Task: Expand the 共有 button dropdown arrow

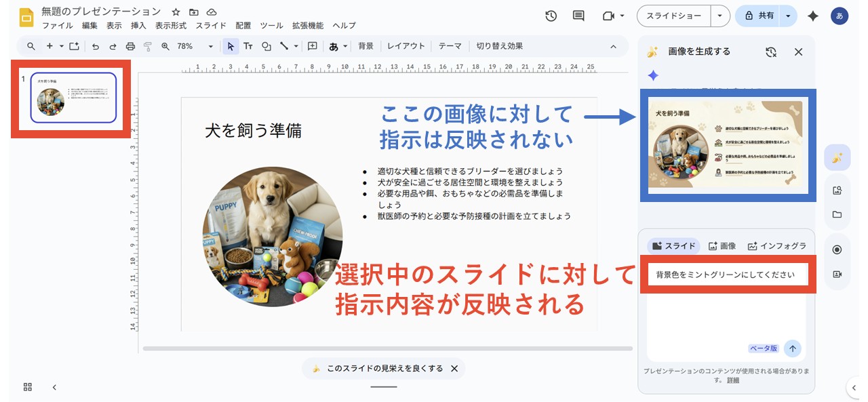Action: coord(787,15)
